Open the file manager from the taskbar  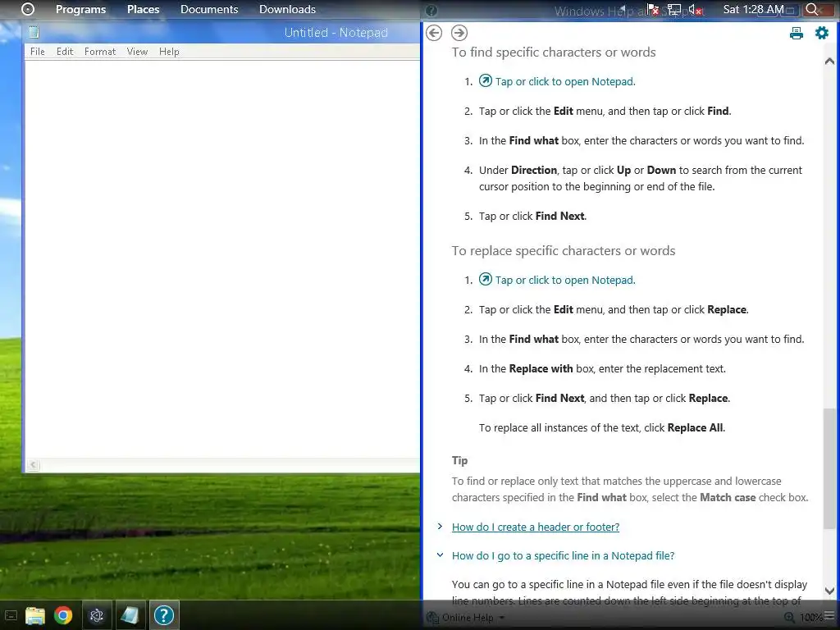click(35, 615)
